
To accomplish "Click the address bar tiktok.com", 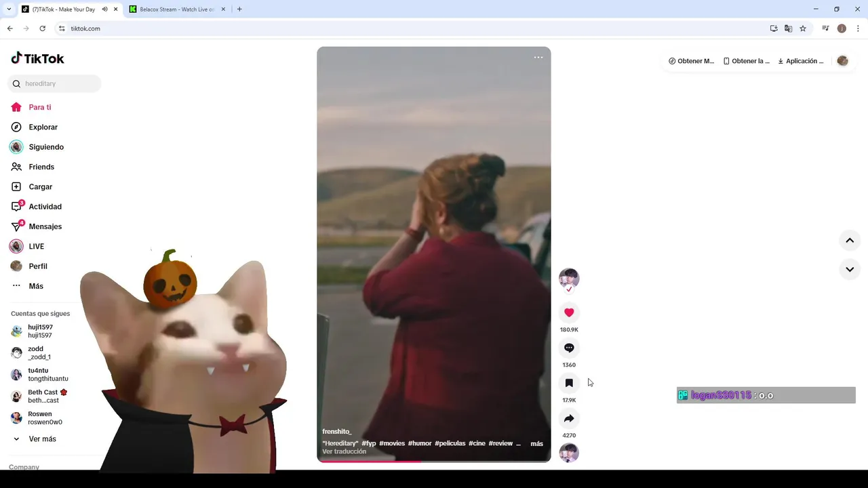I will pos(85,28).
